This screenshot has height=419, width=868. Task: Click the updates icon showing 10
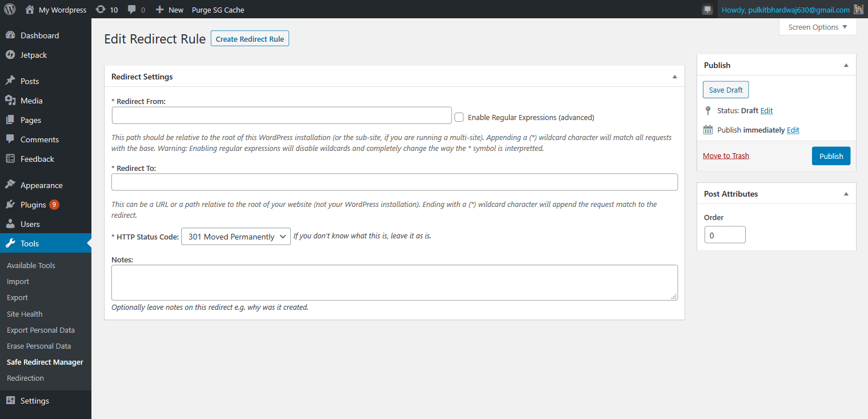106,9
